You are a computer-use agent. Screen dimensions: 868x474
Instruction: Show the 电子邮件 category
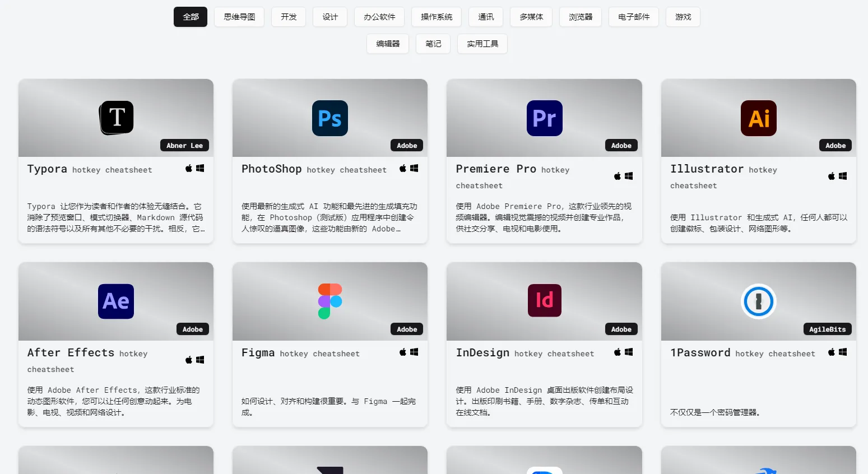coord(634,17)
